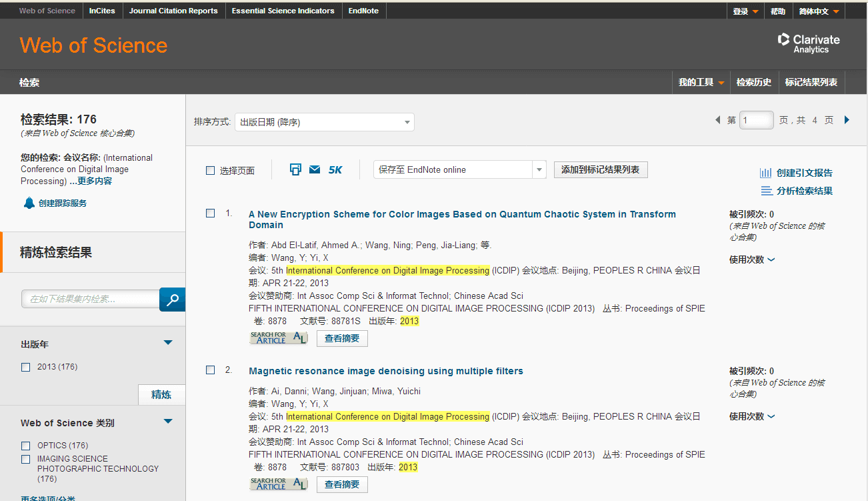Image resolution: width=868 pixels, height=501 pixels.
Task: Select the checkbox for result 2
Action: pyautogui.click(x=211, y=370)
